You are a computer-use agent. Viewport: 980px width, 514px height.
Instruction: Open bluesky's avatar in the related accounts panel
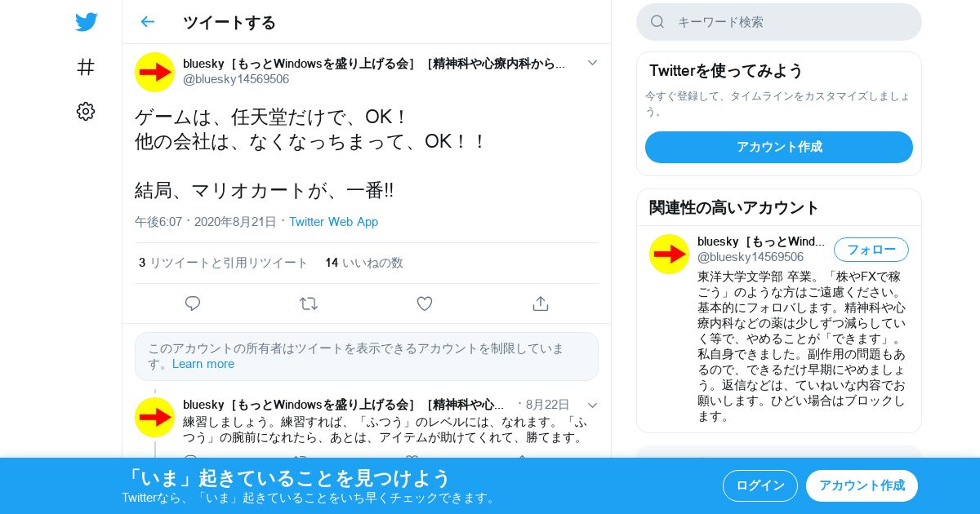click(x=669, y=254)
